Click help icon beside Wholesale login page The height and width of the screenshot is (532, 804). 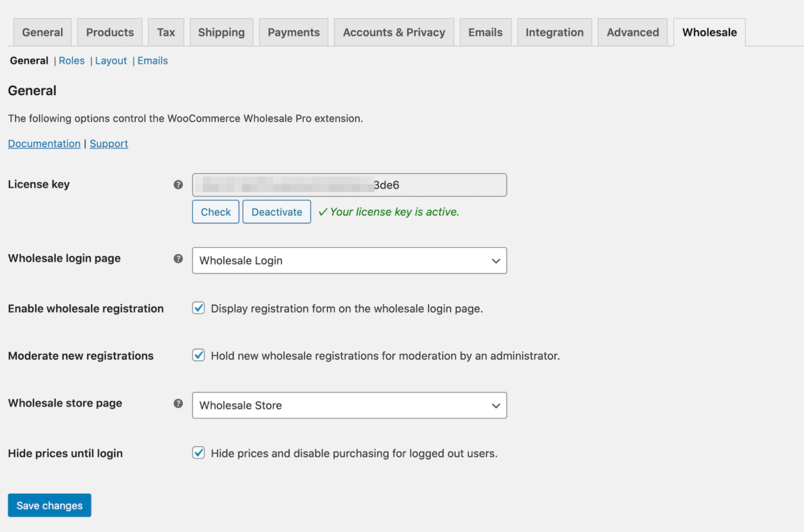coord(178,258)
